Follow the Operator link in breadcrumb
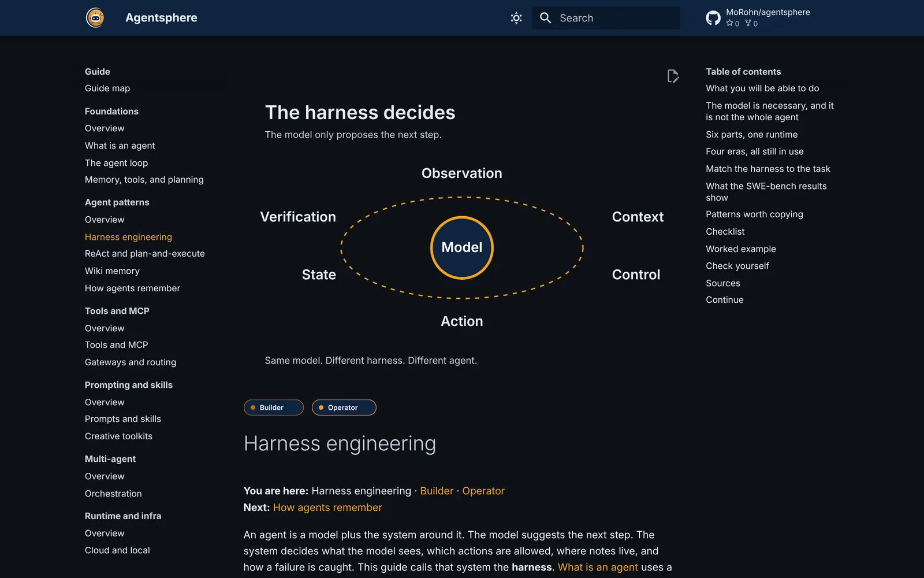This screenshot has height=578, width=924. [x=483, y=491]
